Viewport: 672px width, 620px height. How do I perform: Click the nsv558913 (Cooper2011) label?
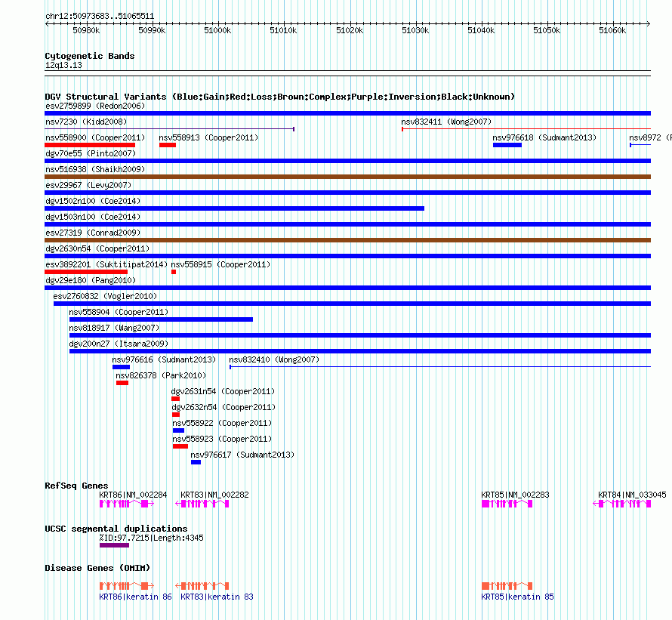coord(208,137)
